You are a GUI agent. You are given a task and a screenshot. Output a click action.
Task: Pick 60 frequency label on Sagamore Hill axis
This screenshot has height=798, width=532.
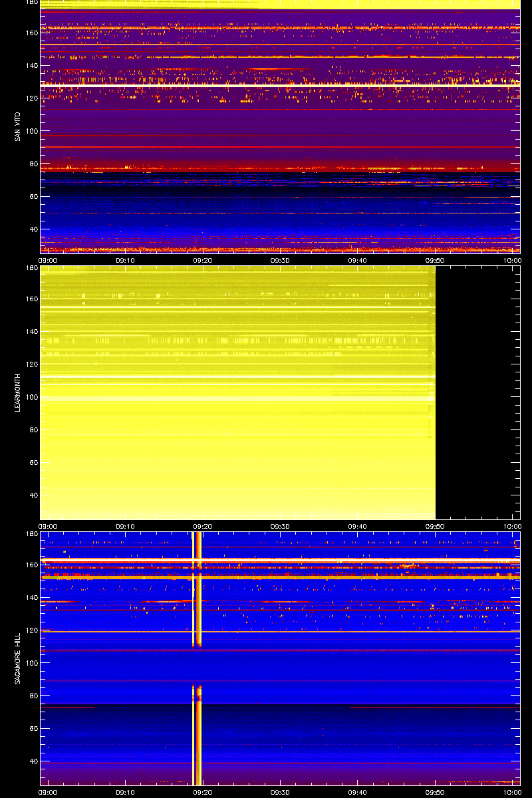point(33,728)
